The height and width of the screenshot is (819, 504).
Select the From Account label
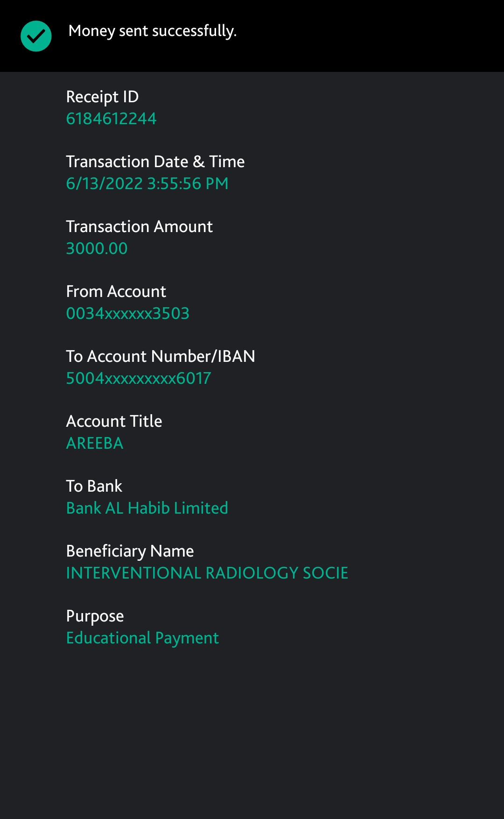(116, 291)
